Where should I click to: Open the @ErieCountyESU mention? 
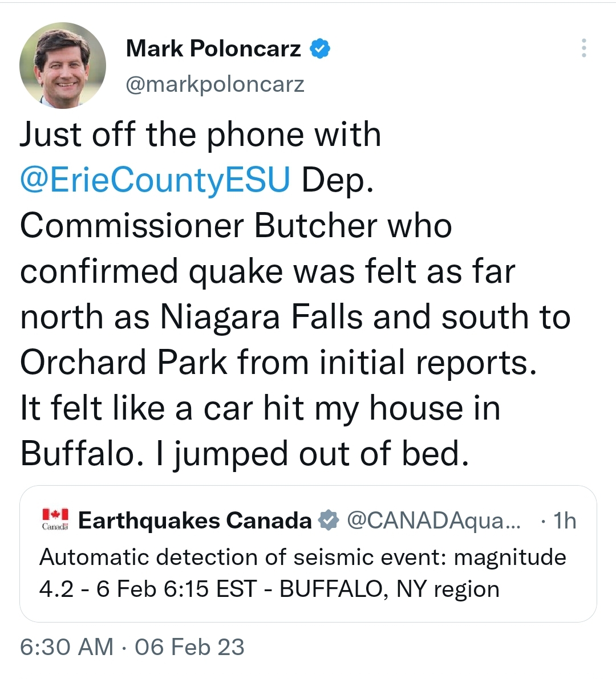point(155,180)
